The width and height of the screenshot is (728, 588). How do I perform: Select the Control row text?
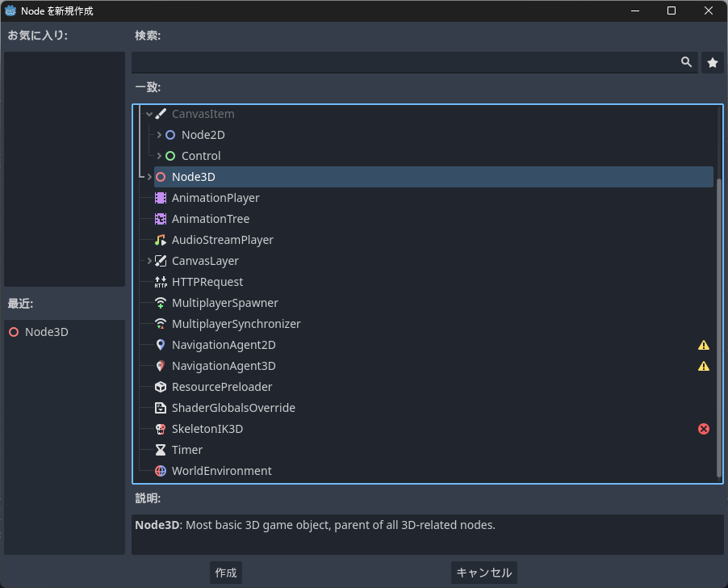coord(201,156)
